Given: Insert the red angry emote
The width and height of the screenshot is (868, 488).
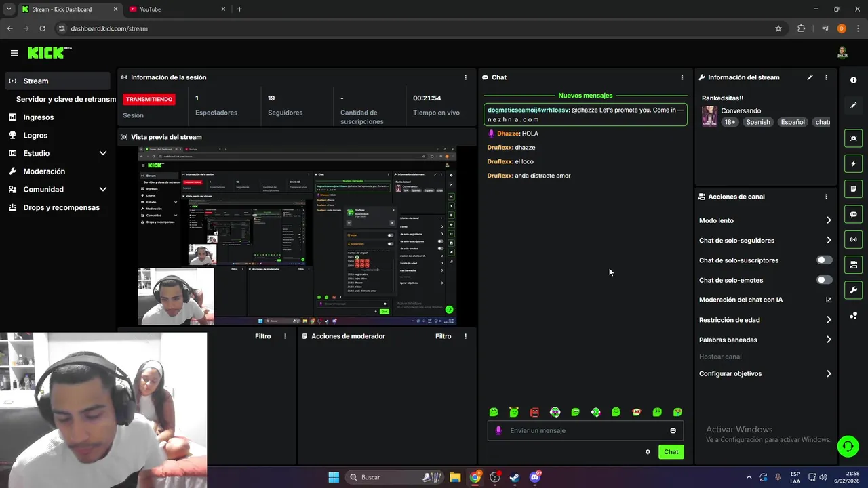Looking at the screenshot, I should pos(534,412).
